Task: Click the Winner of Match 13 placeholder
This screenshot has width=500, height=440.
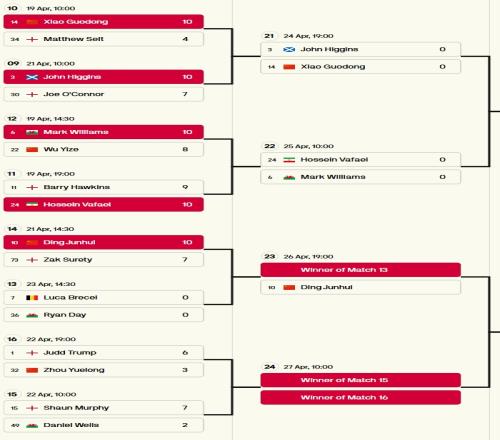Action: [361, 270]
